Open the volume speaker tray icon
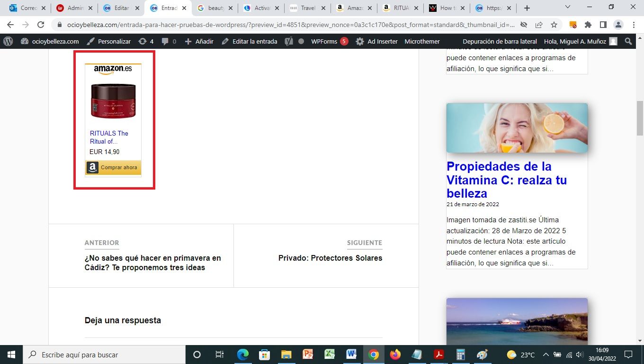The width and height of the screenshot is (644, 364). tap(580, 355)
